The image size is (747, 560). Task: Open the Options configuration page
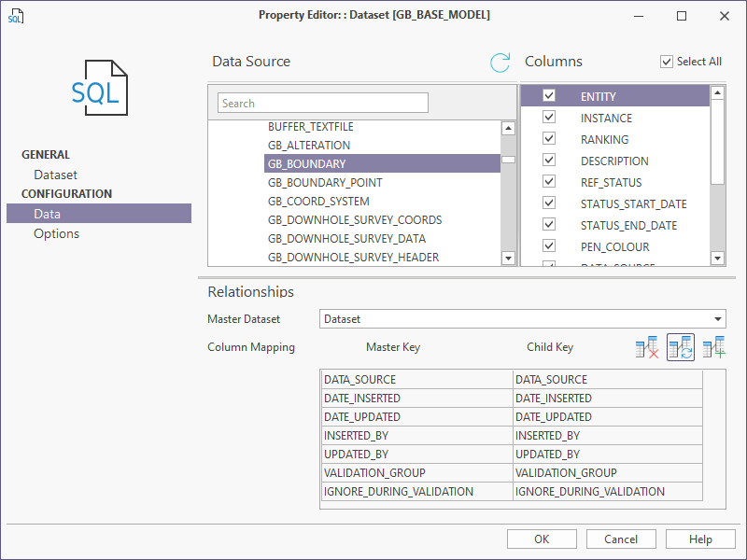[x=56, y=233]
